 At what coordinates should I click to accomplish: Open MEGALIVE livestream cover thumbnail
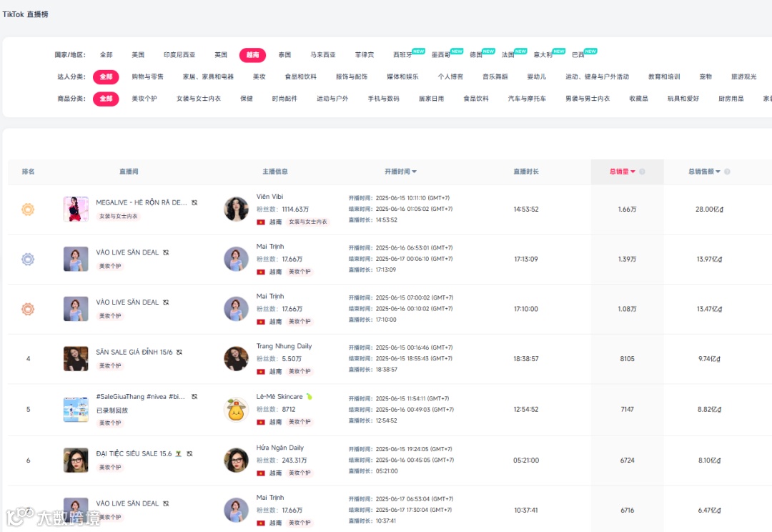tap(76, 209)
